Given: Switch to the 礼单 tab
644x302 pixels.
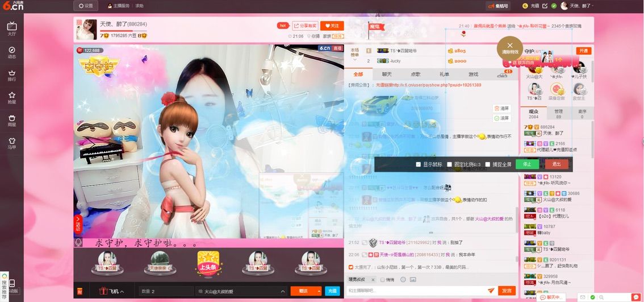Looking at the screenshot, I should click(444, 75).
